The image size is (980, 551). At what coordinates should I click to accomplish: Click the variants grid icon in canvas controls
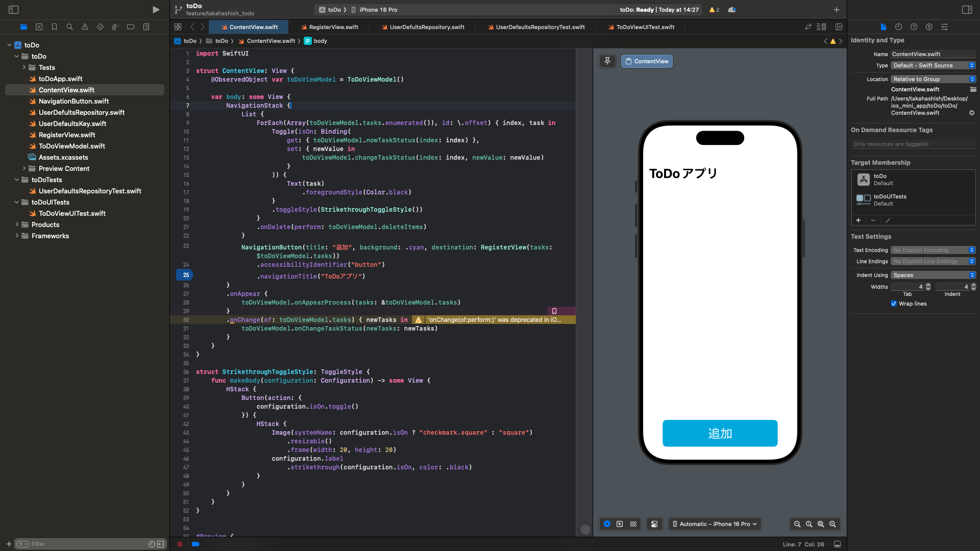(x=633, y=524)
